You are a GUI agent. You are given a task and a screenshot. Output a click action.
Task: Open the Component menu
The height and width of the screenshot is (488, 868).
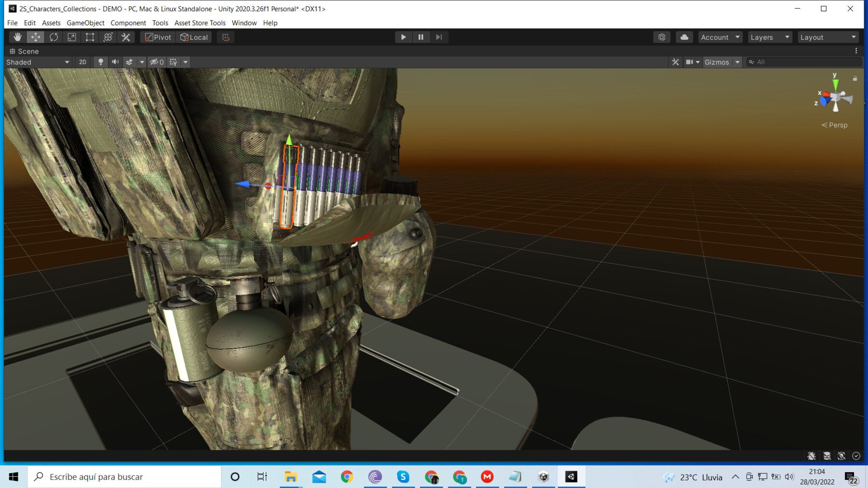coord(128,23)
